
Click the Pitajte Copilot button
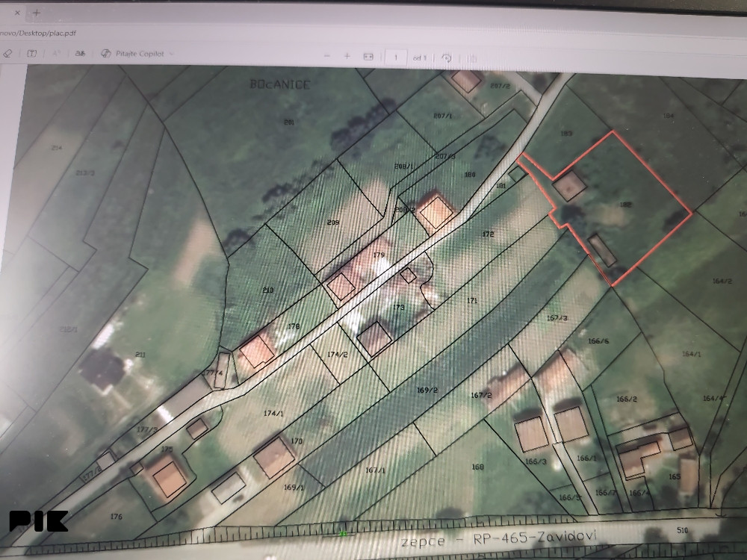pyautogui.click(x=134, y=54)
